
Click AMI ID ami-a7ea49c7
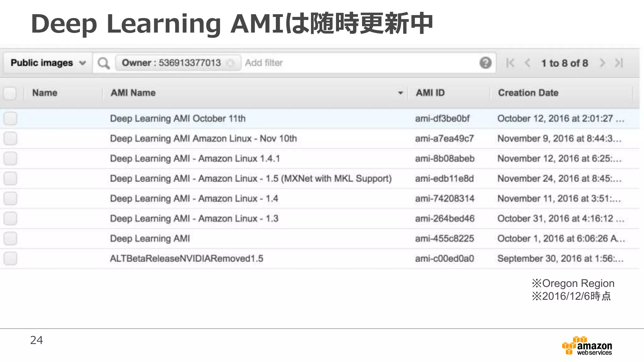pos(444,139)
